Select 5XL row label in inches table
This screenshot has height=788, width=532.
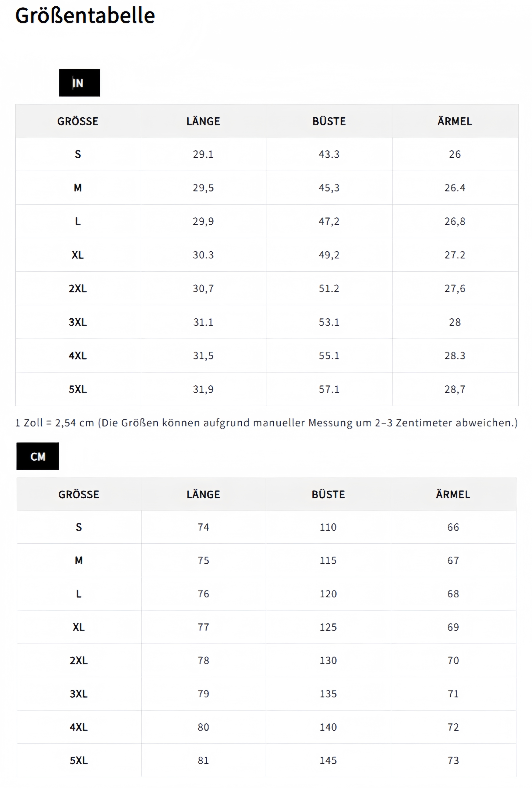click(x=78, y=389)
